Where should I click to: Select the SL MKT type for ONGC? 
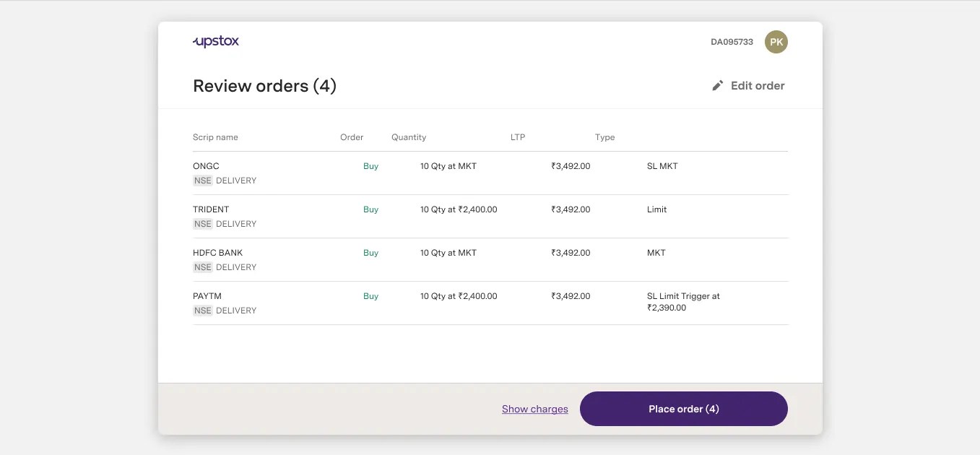pyautogui.click(x=663, y=165)
